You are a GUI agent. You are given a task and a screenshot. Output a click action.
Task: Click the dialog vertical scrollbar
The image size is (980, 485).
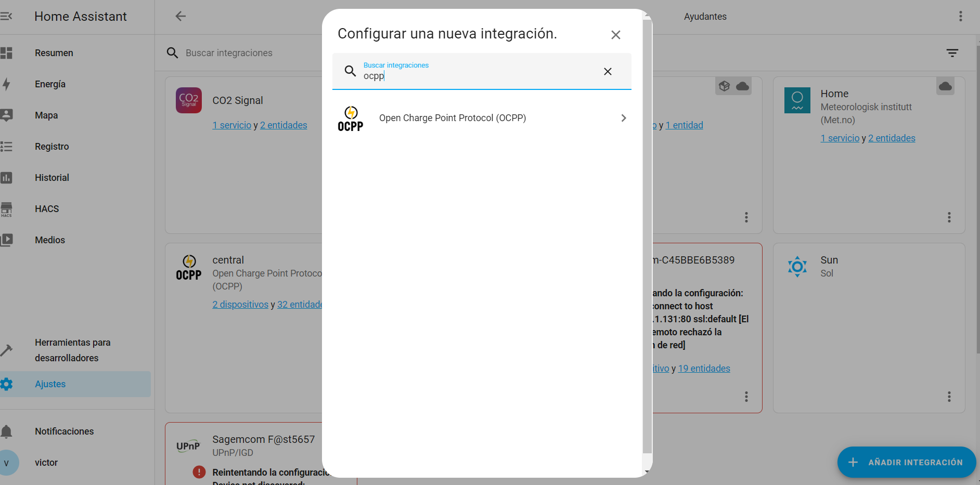pyautogui.click(x=647, y=237)
